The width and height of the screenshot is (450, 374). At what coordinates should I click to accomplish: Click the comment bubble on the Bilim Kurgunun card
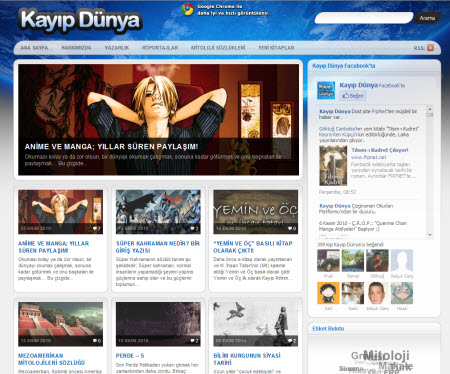(290, 341)
